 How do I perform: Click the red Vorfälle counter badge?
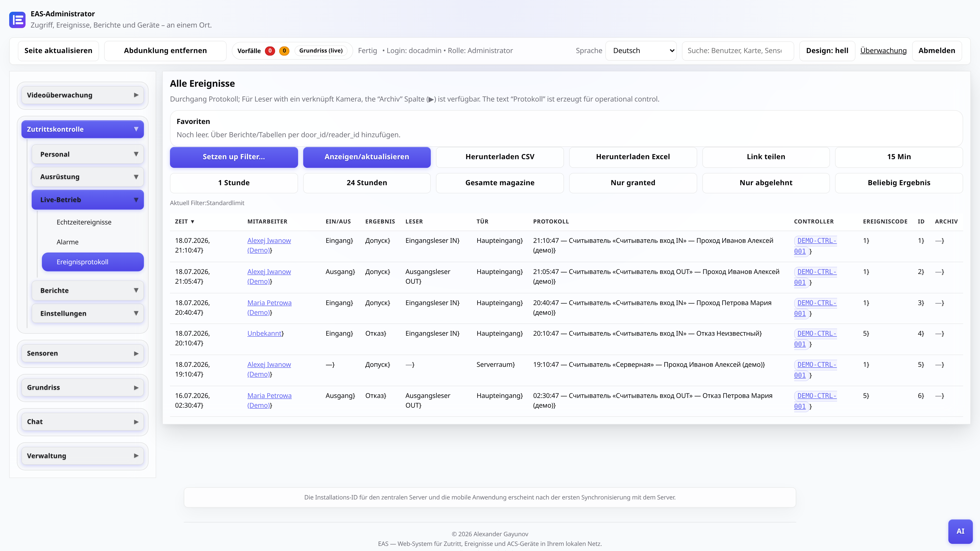coord(270,51)
